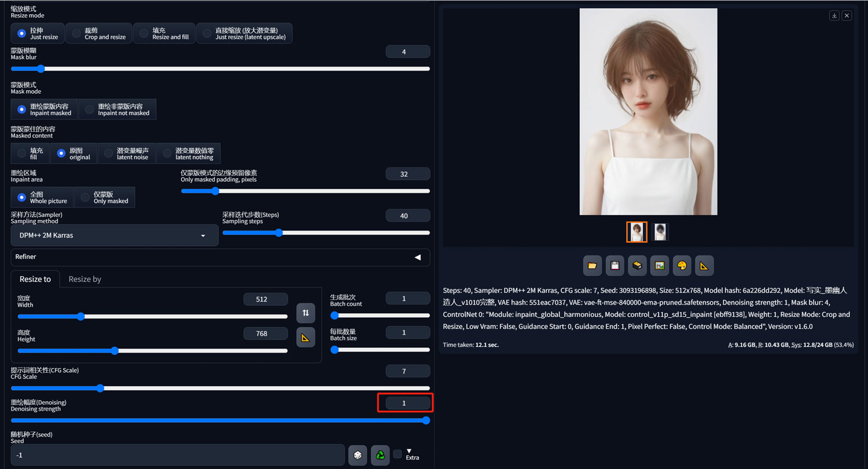Download the preview image arrow icon

point(834,16)
